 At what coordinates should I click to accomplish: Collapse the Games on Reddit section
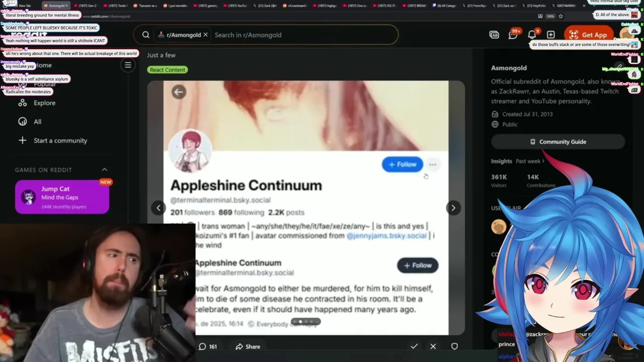[x=105, y=170]
